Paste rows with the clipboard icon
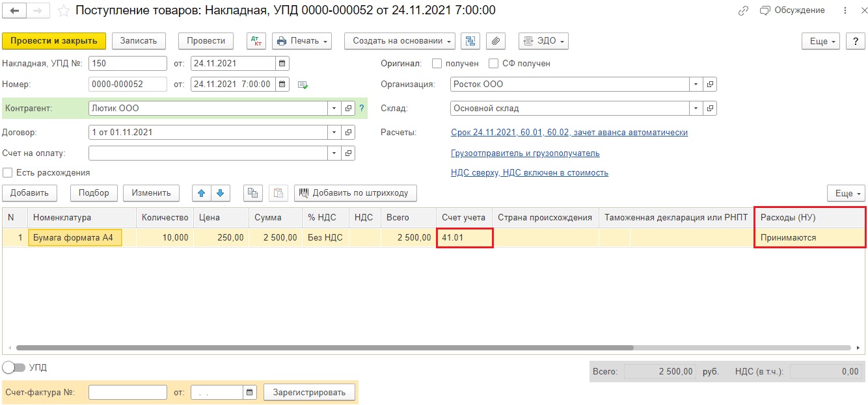The image size is (868, 405). pos(278,193)
